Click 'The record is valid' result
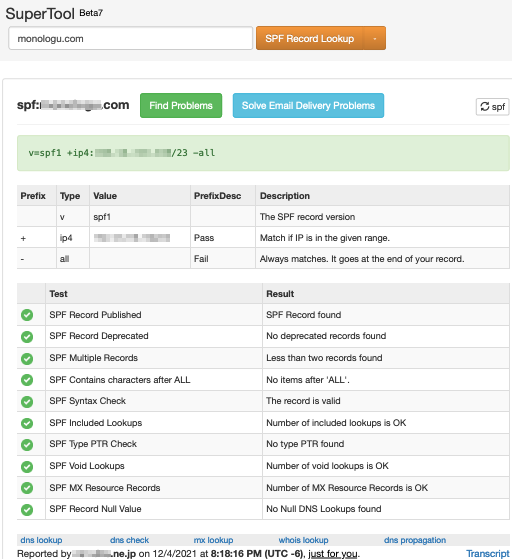Image resolution: width=512 pixels, height=559 pixels. click(x=303, y=401)
